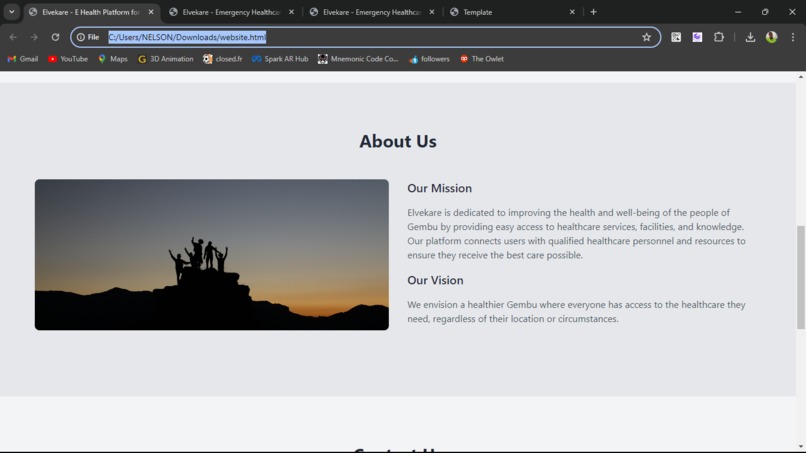This screenshot has height=453, width=806.
Task: Reload the current page
Action: point(55,37)
